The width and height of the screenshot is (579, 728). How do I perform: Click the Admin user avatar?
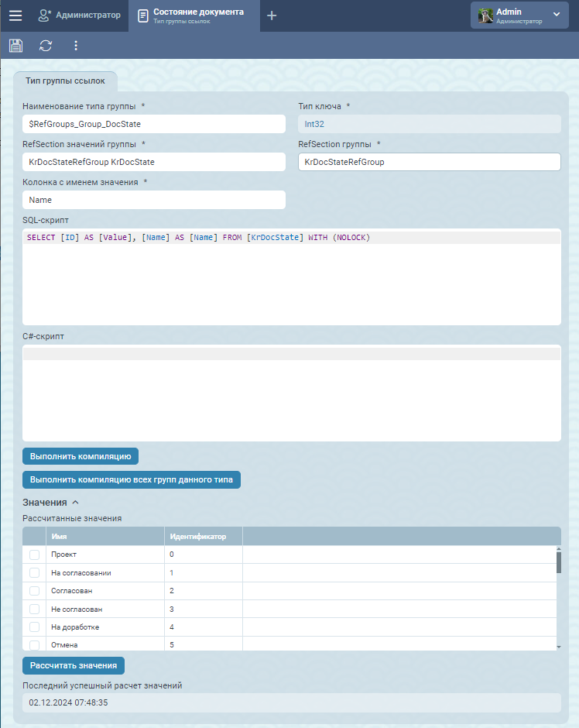[x=485, y=15]
